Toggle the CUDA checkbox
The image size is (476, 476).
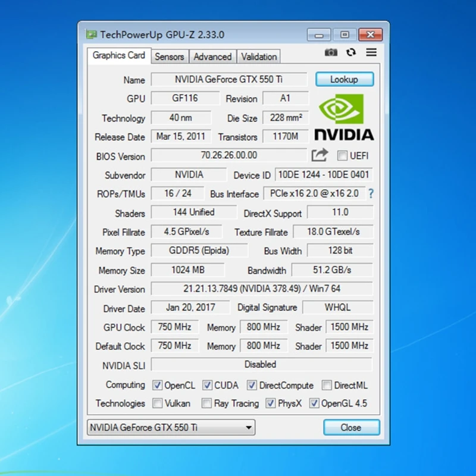pyautogui.click(x=207, y=385)
